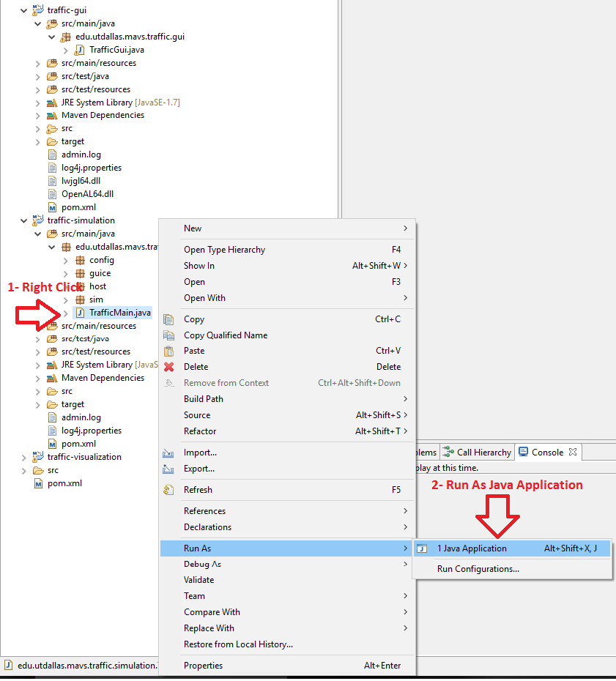Click the traffic-gui target folder icon
This screenshot has height=681, width=616.
point(52,141)
